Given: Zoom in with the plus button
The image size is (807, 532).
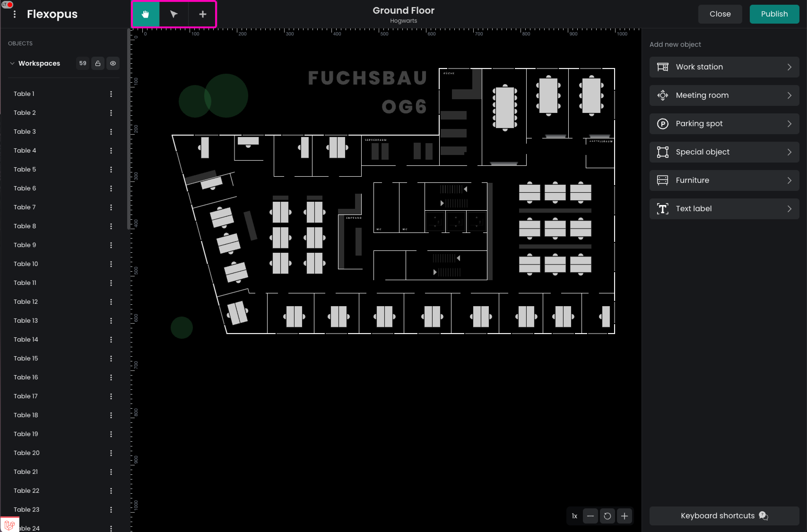Looking at the screenshot, I should point(624,516).
